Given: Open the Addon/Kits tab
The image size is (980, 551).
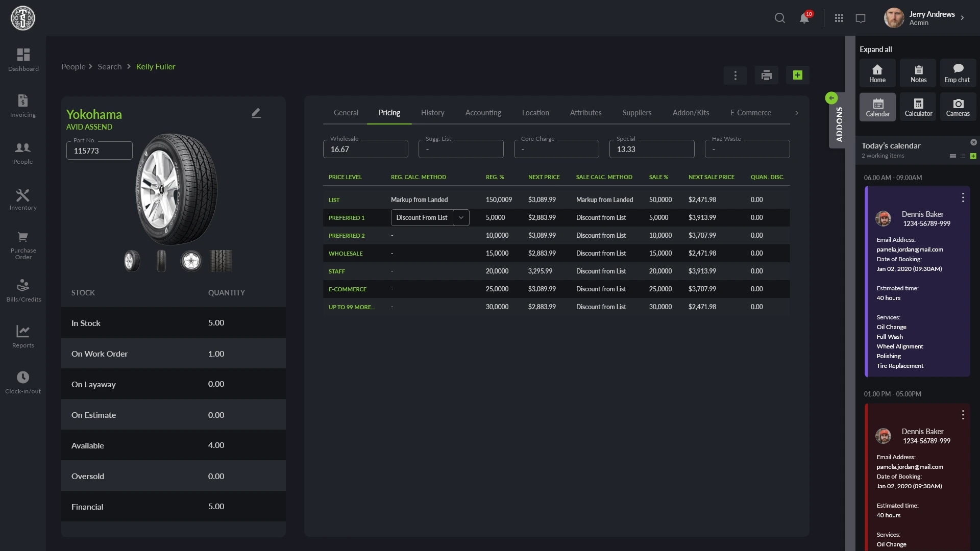Looking at the screenshot, I should click(691, 113).
